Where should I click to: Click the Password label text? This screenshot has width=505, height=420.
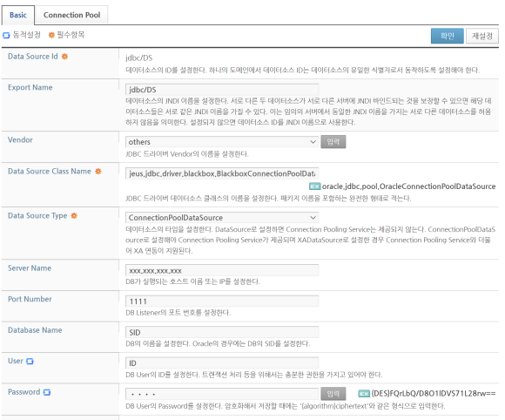[24, 392]
